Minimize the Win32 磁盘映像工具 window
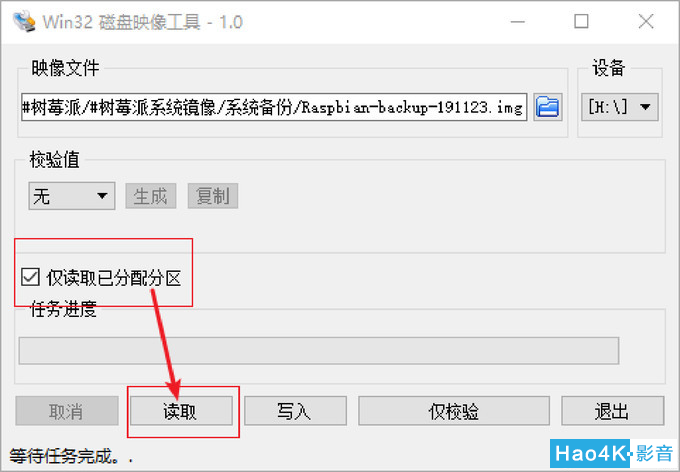The height and width of the screenshot is (472, 680). click(x=518, y=21)
